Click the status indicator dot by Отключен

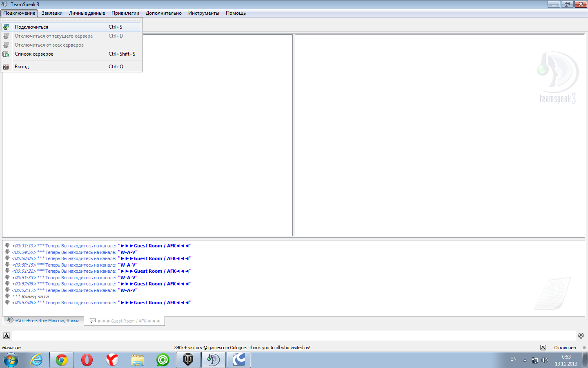click(584, 348)
